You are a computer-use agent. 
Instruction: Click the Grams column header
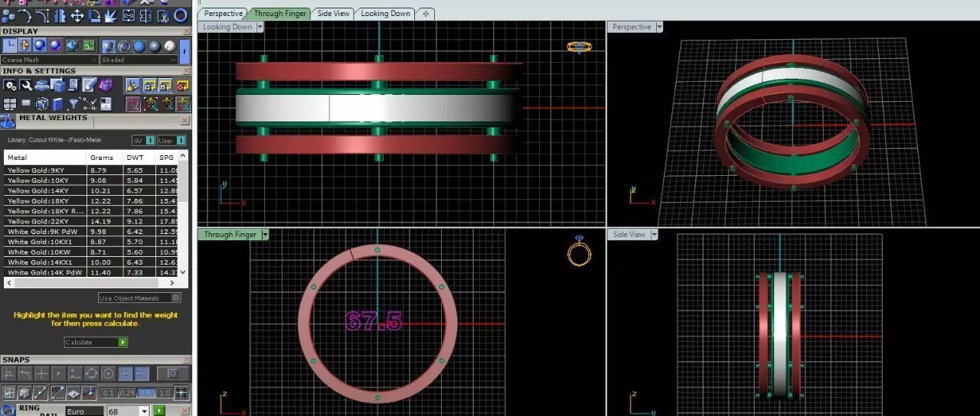[x=105, y=158]
